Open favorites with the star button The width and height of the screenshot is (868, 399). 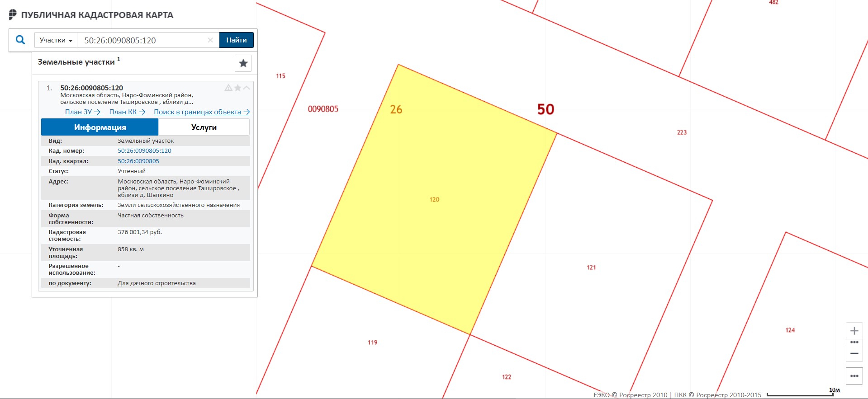pyautogui.click(x=243, y=63)
